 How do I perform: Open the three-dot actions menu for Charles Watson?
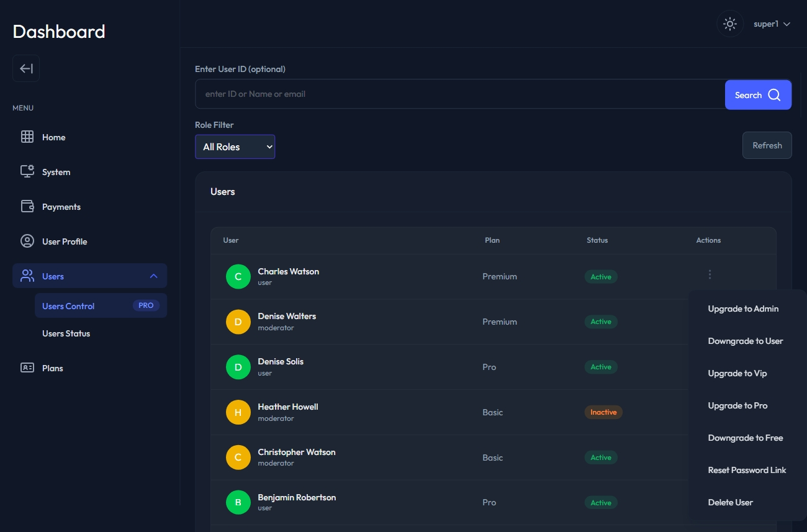pyautogui.click(x=710, y=274)
